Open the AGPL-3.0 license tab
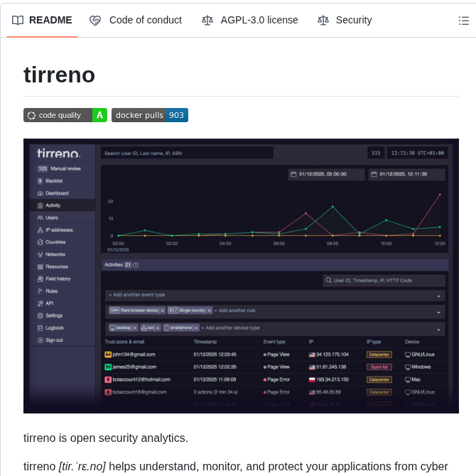The width and height of the screenshot is (476, 476). click(x=250, y=20)
